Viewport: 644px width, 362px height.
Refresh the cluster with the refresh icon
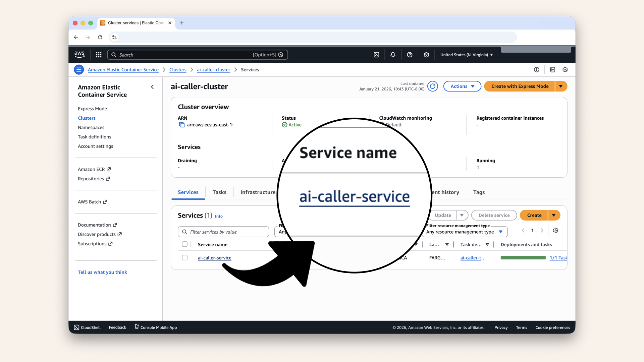432,86
